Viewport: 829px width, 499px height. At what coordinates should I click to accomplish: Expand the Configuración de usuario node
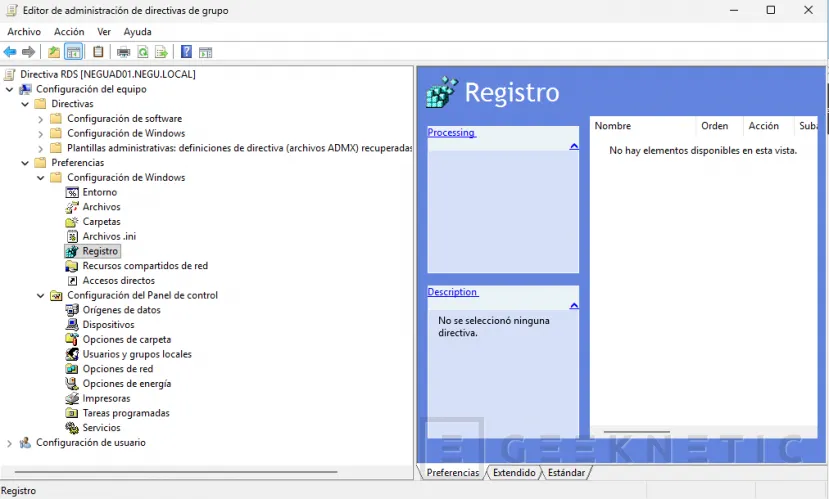point(10,443)
